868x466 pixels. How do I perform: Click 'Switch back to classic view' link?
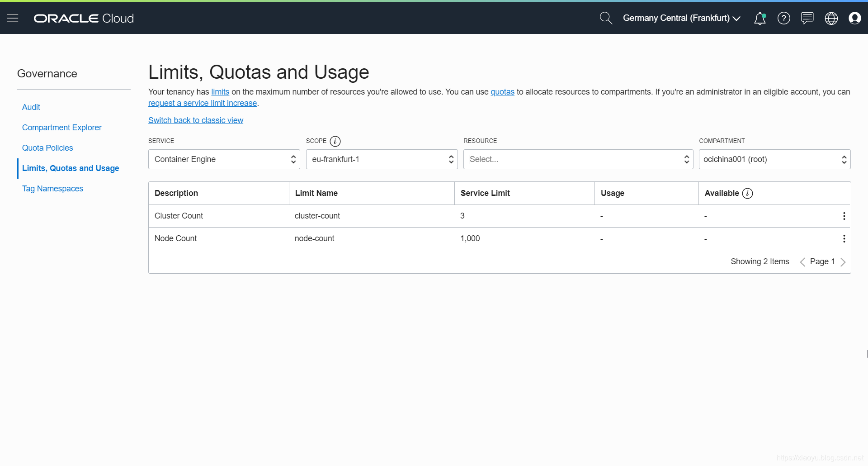[196, 120]
